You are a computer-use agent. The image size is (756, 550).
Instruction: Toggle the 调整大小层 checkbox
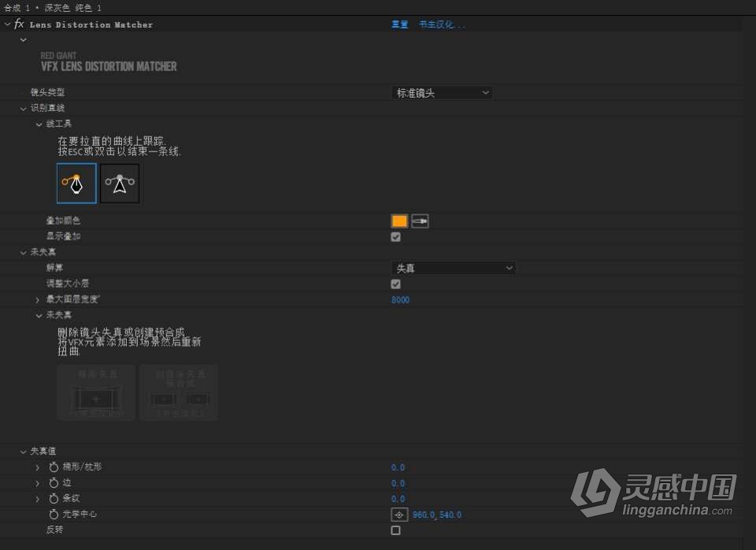[396, 284]
